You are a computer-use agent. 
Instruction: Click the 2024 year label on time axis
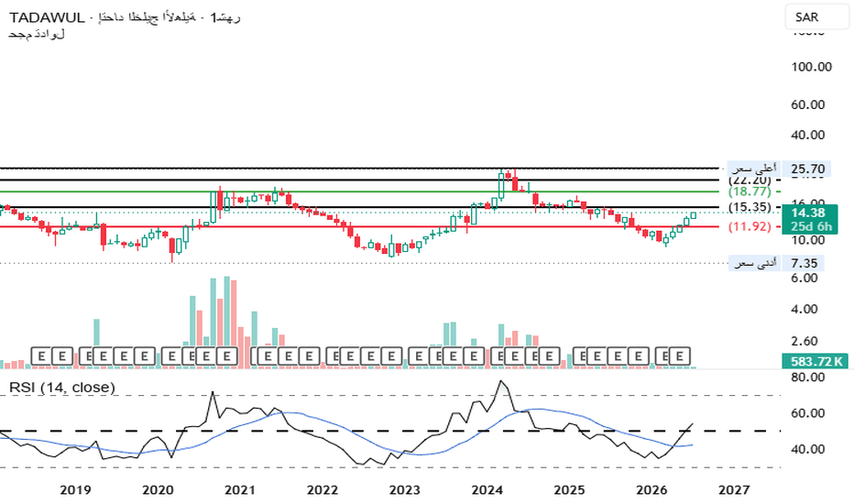click(487, 490)
